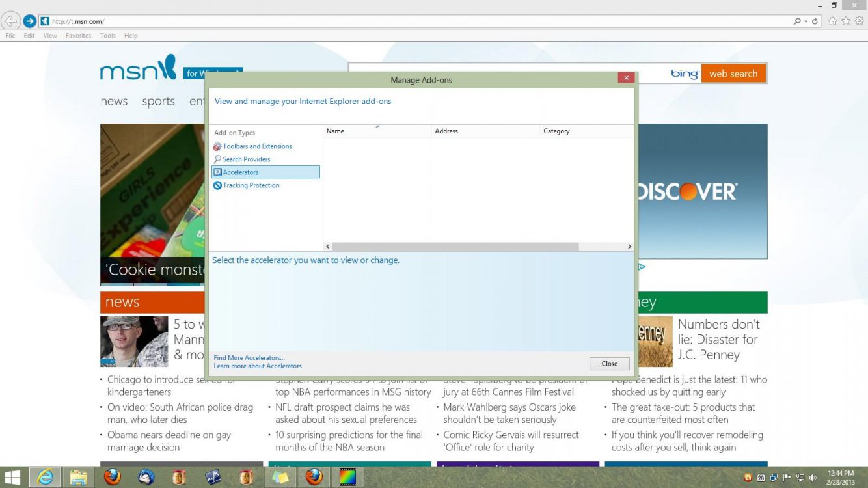Click the taskbar clock showing 12:44 PM

(841, 477)
